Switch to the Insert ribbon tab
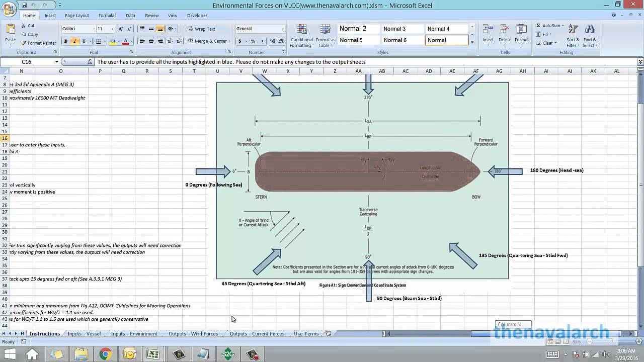Viewport: 644px width, 362px height. [50, 16]
